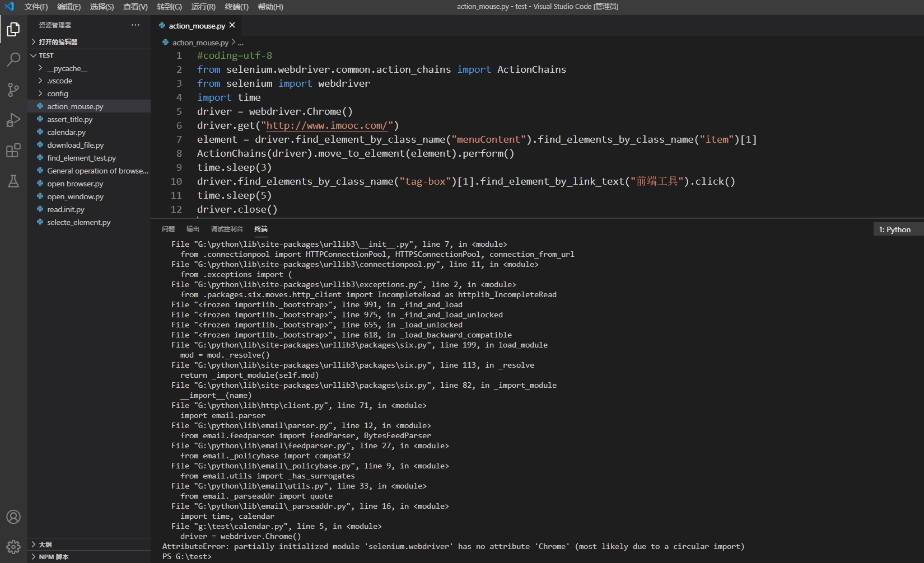Click the python icon beside open_window.py
This screenshot has height=563, width=924.
coord(40,196)
